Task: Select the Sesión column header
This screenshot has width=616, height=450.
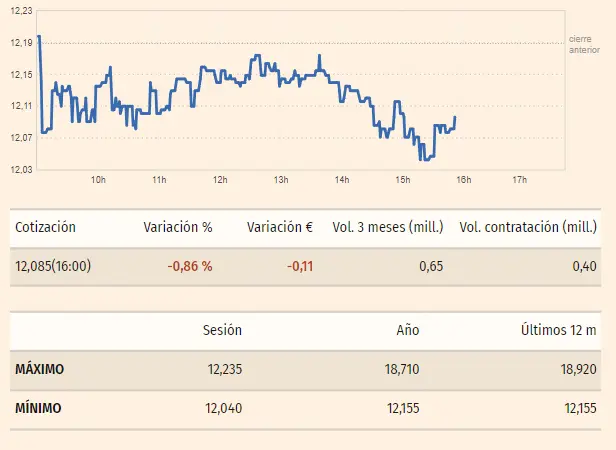Action: [x=222, y=329]
